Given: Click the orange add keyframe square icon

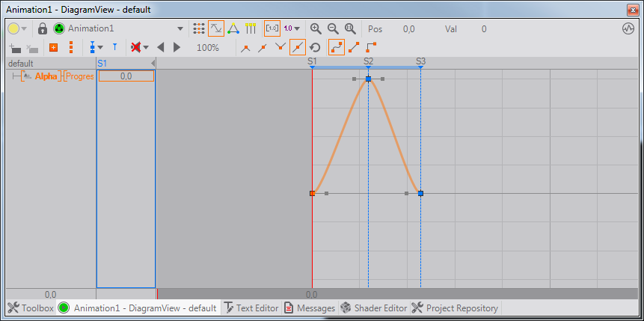Looking at the screenshot, I should tap(53, 47).
